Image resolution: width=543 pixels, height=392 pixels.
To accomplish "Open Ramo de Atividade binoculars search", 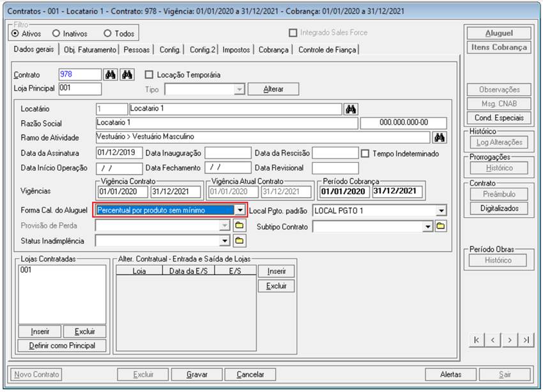I will (440, 138).
